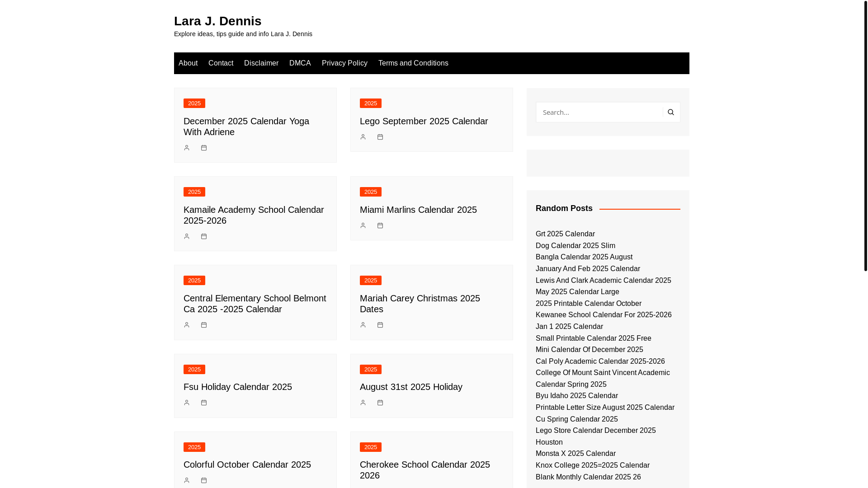Open Small Printable Calendar 2025 Free

pyautogui.click(x=594, y=338)
